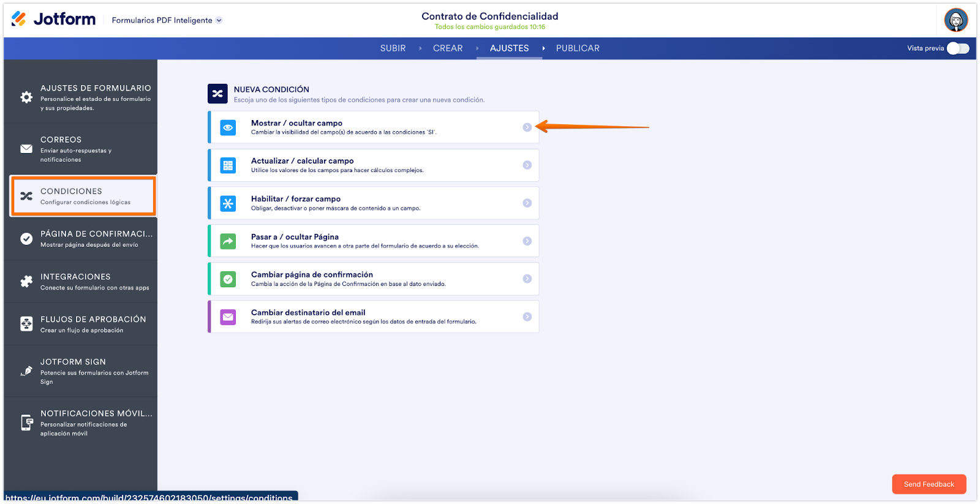Click the arrow on Actualizar / calcular campo row
980x504 pixels.
point(527,165)
